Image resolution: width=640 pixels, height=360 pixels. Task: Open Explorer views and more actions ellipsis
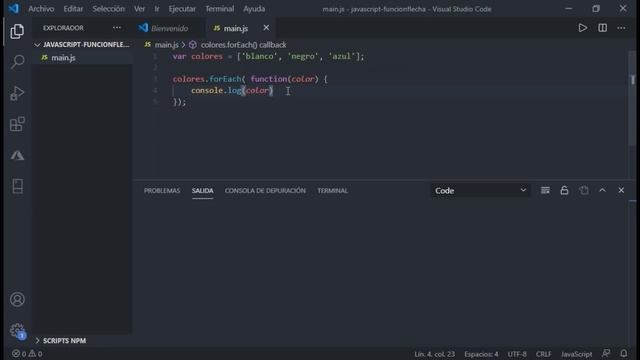(117, 28)
